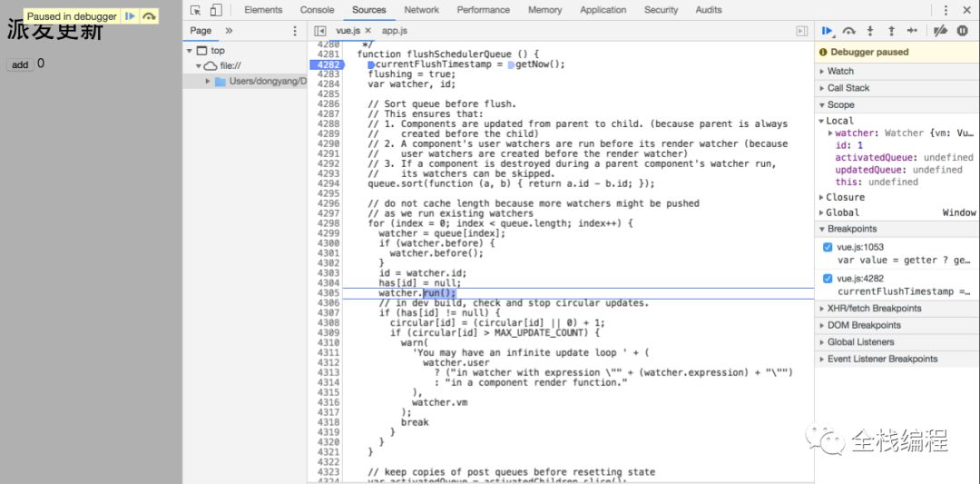Step over from the paused overlay
Screen dimensions: 980x484
148,16
